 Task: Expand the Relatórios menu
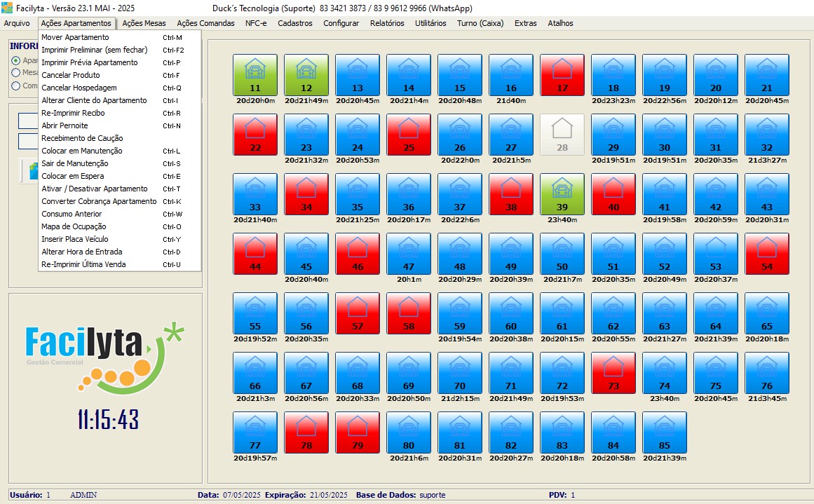[x=387, y=23]
